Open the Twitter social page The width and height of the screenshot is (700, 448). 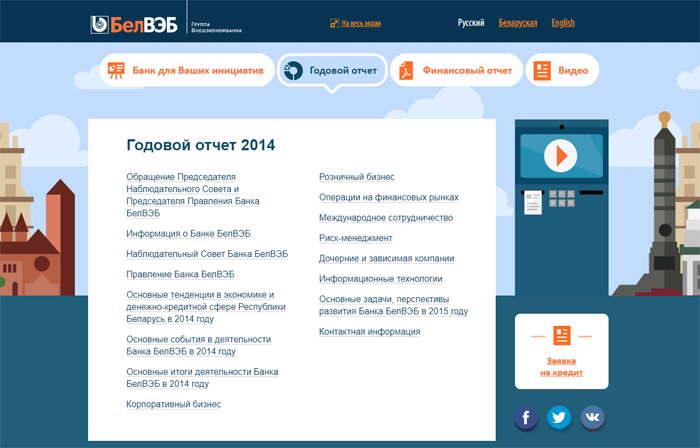point(560,417)
